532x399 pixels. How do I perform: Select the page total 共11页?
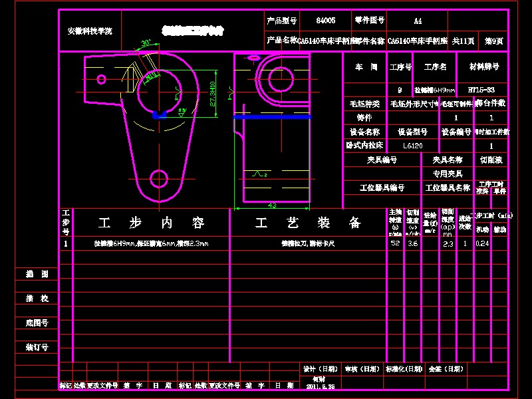pyautogui.click(x=463, y=41)
